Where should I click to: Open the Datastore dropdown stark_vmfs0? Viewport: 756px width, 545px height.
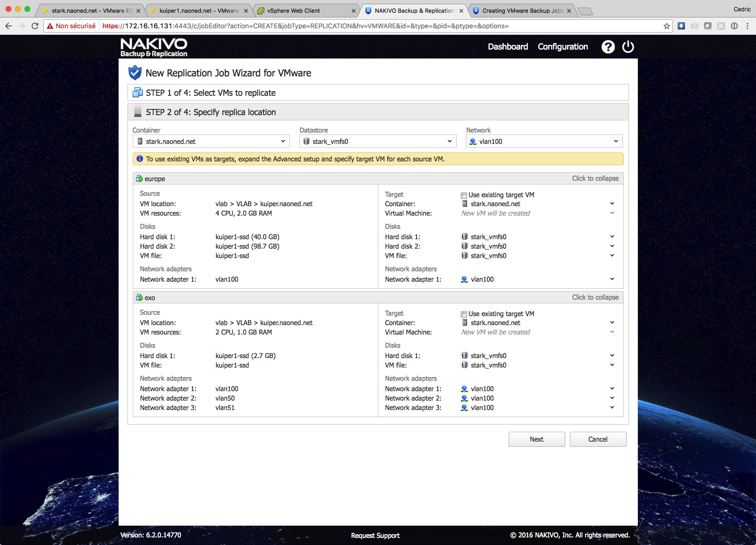click(378, 142)
